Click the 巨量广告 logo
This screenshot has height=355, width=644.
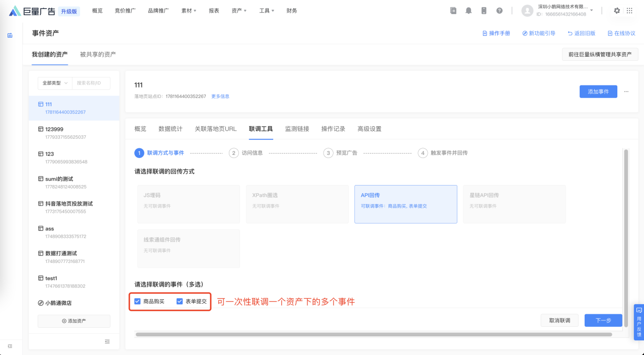(x=32, y=11)
